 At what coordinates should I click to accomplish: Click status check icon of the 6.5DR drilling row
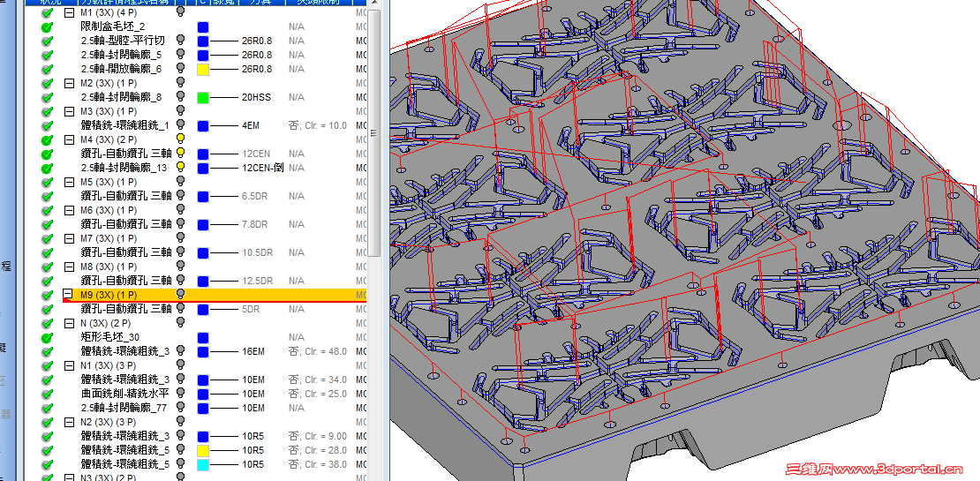47,196
